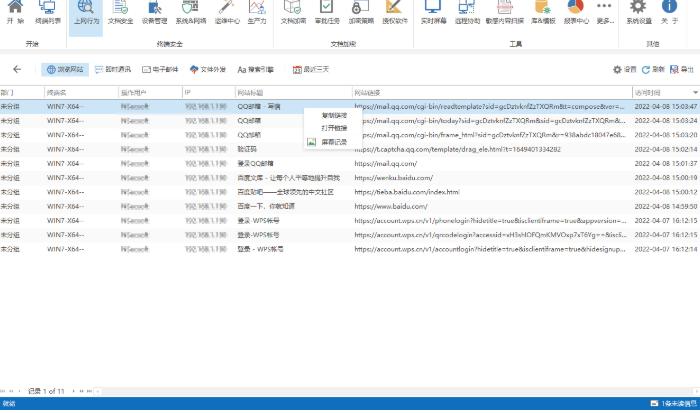Screen dimensions: 700x413
Task: Choose 屏幕记录 in the context menu
Action: 334,141
